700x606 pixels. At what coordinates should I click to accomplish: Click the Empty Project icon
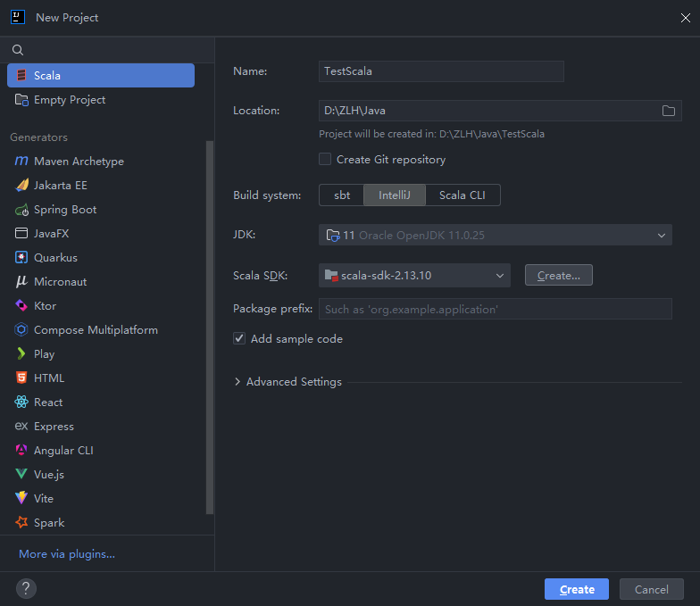(21, 100)
